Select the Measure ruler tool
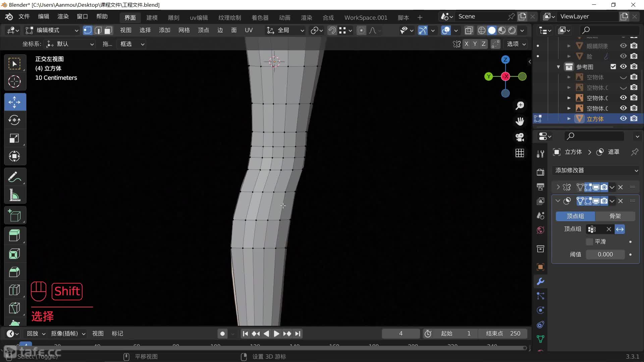The image size is (644, 362). pyautogui.click(x=15, y=195)
